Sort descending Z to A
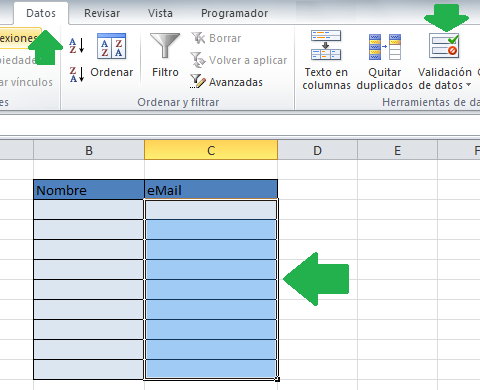480x390 pixels. (77, 74)
